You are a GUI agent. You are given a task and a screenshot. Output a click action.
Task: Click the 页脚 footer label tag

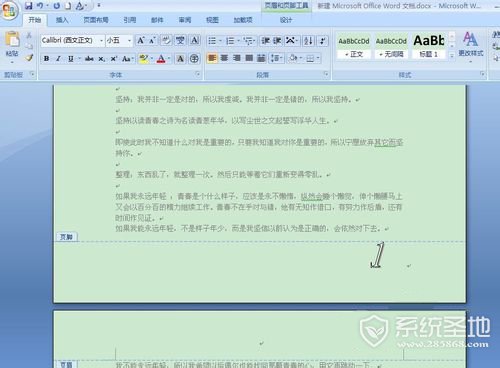pyautogui.click(x=66, y=237)
